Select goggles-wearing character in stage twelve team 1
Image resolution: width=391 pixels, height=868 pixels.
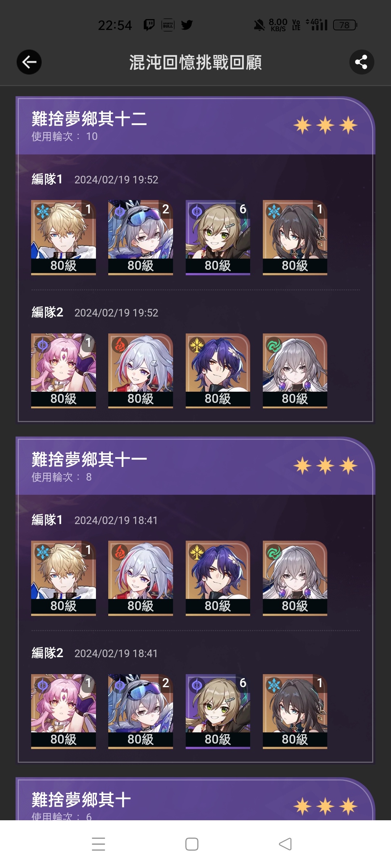(140, 237)
